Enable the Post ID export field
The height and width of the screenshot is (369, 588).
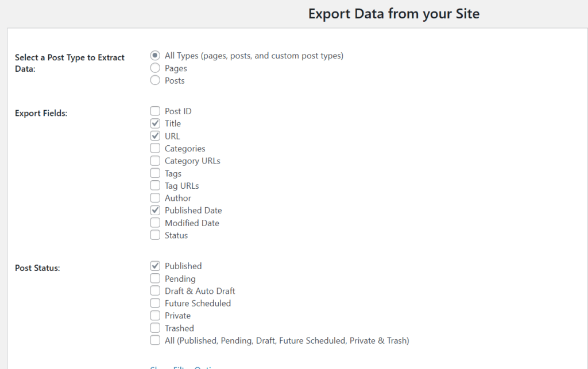[x=155, y=111]
